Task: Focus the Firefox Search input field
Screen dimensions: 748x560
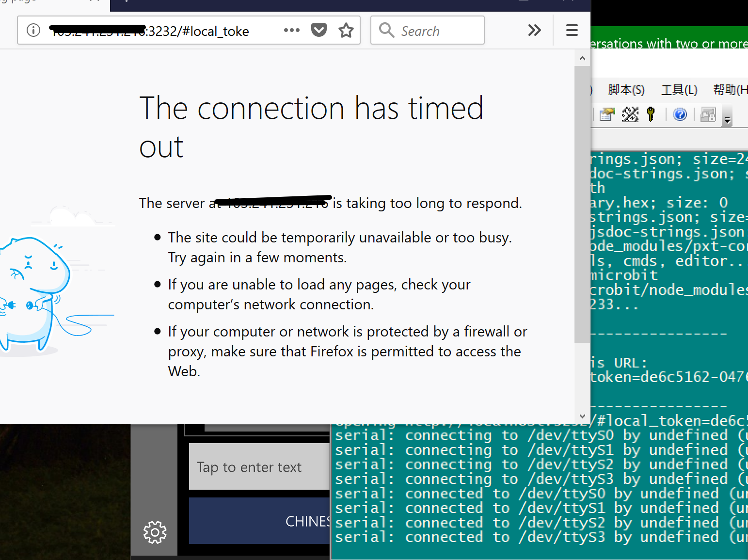Action: [428, 30]
